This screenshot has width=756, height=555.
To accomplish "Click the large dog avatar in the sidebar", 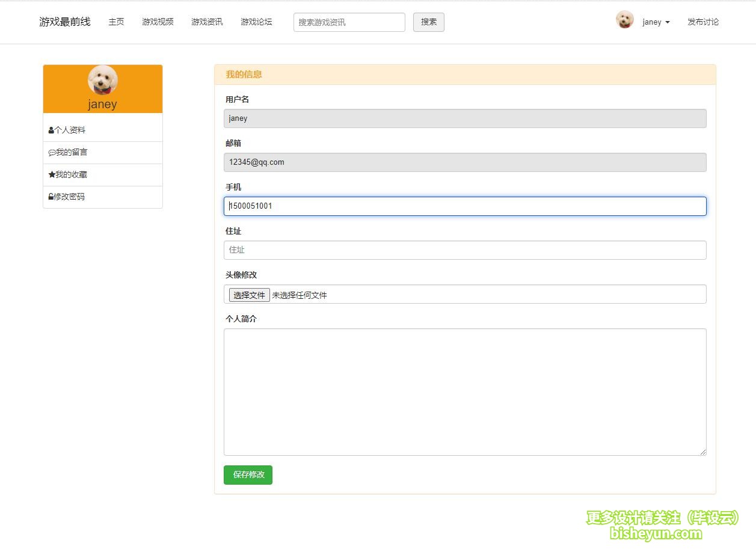I will 103,80.
